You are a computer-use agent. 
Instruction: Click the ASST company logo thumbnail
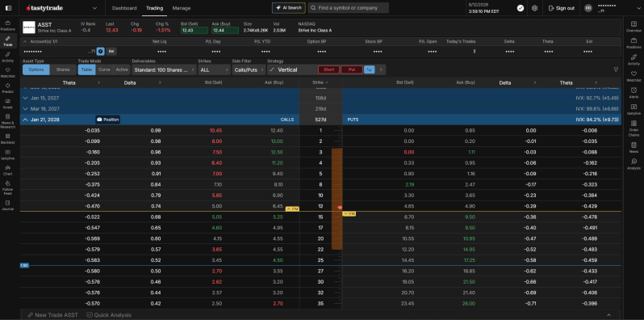(x=29, y=27)
